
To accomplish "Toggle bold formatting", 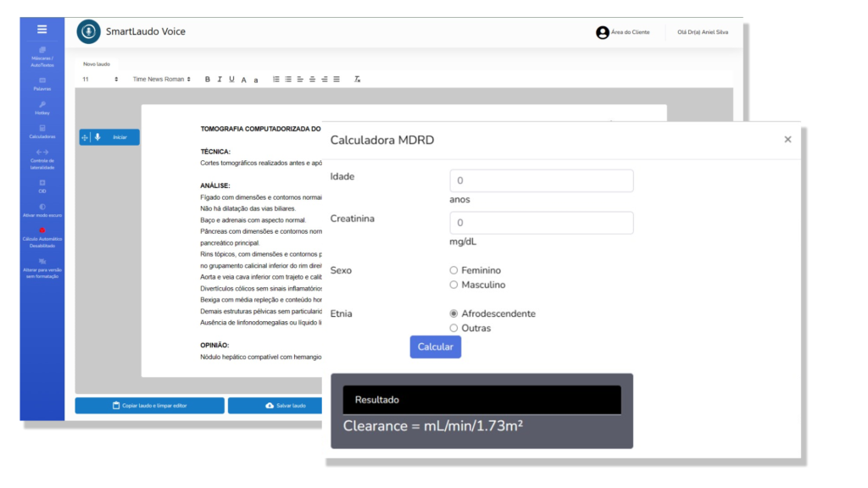I will pyautogui.click(x=208, y=80).
